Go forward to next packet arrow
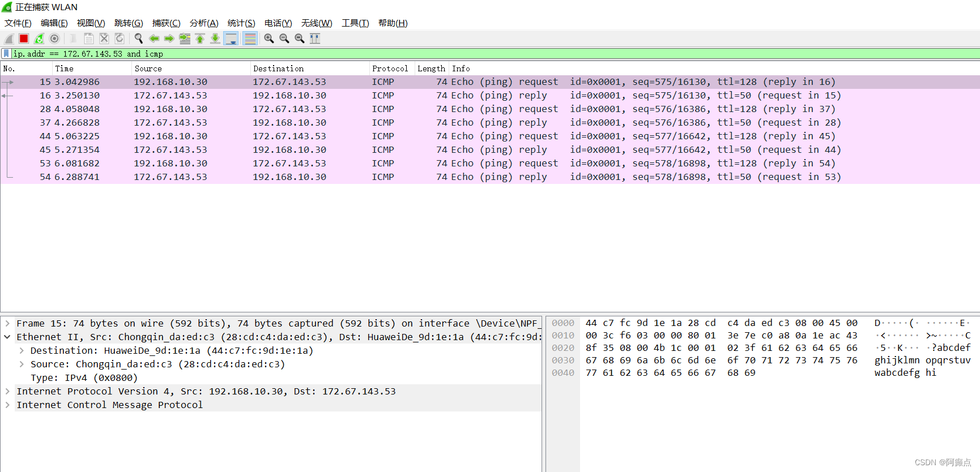This screenshot has width=980, height=472. [x=169, y=38]
